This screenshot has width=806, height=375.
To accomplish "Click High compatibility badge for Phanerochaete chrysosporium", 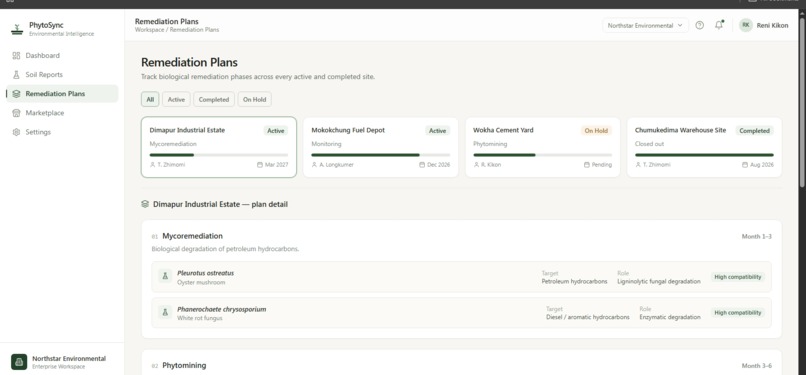I will pyautogui.click(x=738, y=313).
